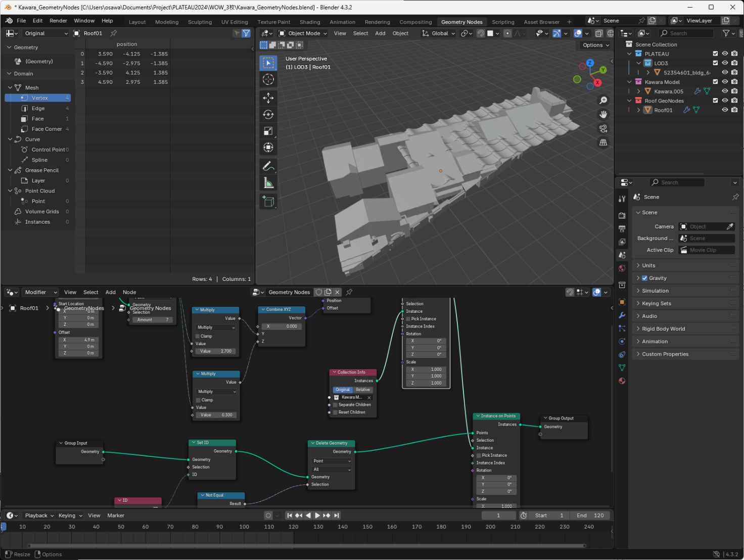Click the viewport zoom magnifier gizmo
The image size is (744, 560).
pos(603,101)
